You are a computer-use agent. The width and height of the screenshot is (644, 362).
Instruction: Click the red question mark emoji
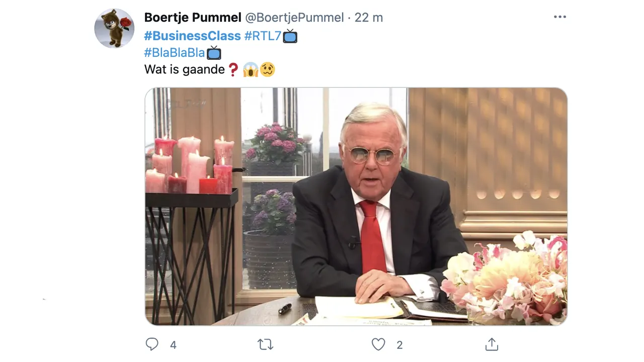coord(233,69)
